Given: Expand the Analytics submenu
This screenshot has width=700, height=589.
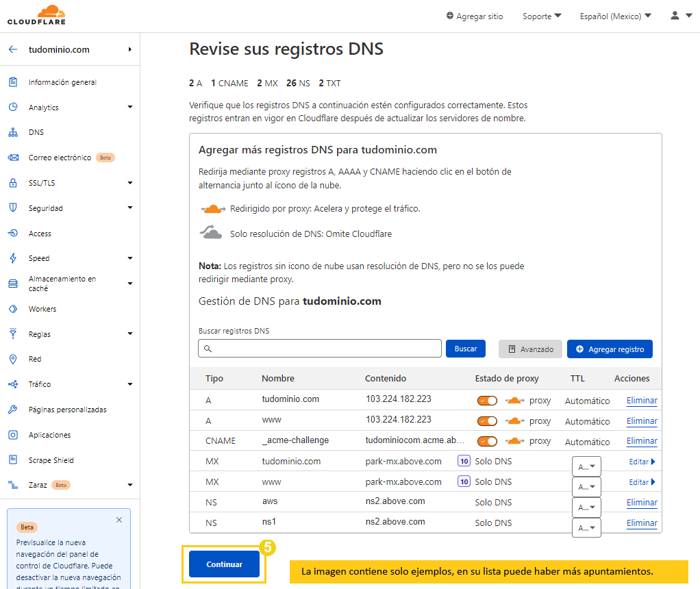Looking at the screenshot, I should click(x=130, y=107).
